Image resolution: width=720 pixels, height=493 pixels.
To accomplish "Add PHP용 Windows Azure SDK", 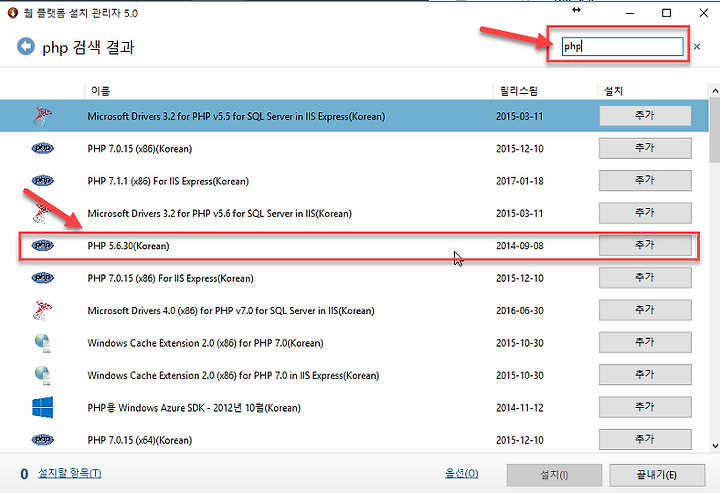I will [x=645, y=407].
